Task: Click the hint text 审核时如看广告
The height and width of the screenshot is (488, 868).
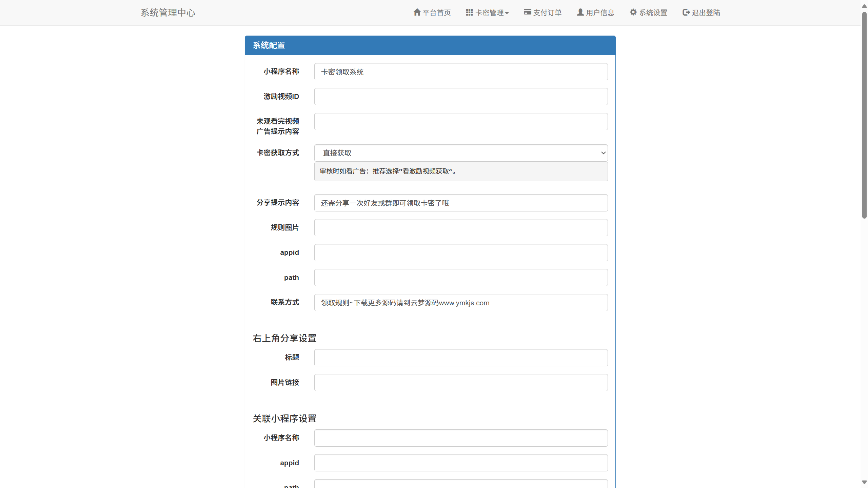Action: (389, 171)
